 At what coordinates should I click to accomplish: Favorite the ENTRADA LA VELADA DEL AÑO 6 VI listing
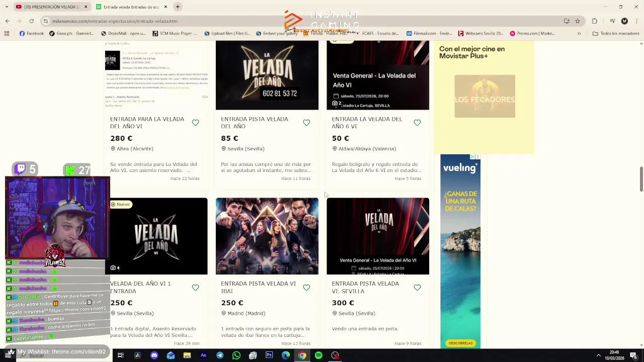pyautogui.click(x=417, y=123)
